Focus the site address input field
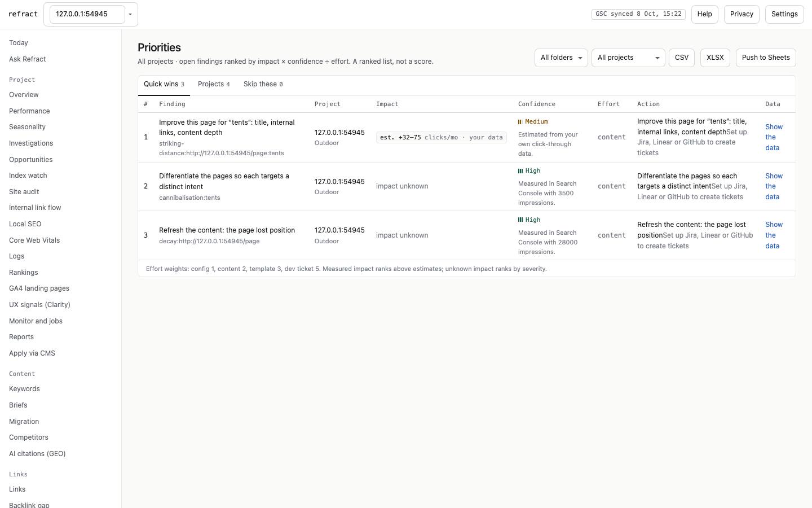 [87, 14]
